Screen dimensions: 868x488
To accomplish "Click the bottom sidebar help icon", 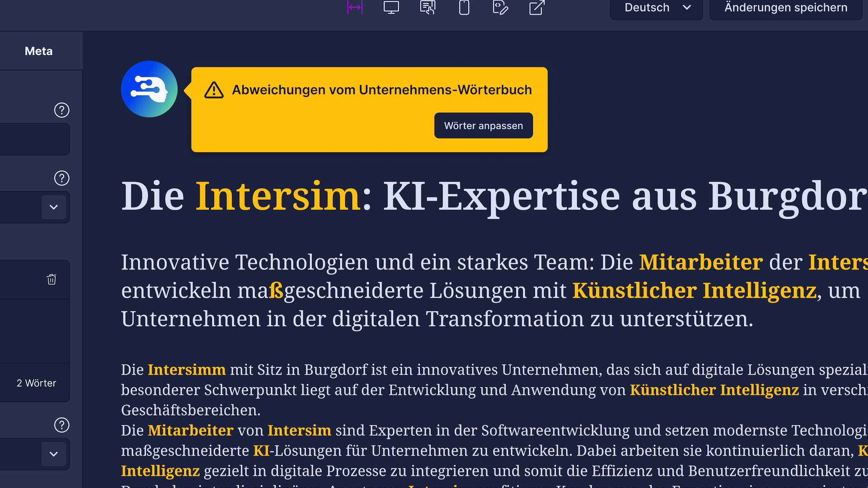I will tap(61, 425).
